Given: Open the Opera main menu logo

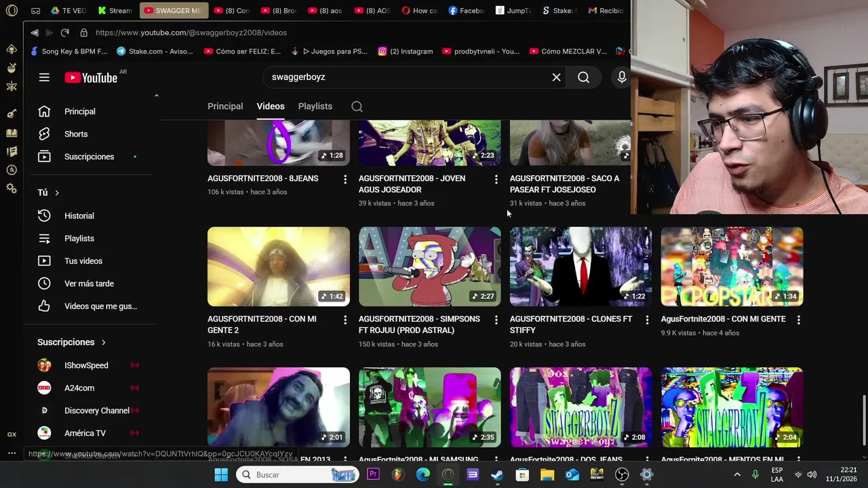Looking at the screenshot, I should click(12, 10).
